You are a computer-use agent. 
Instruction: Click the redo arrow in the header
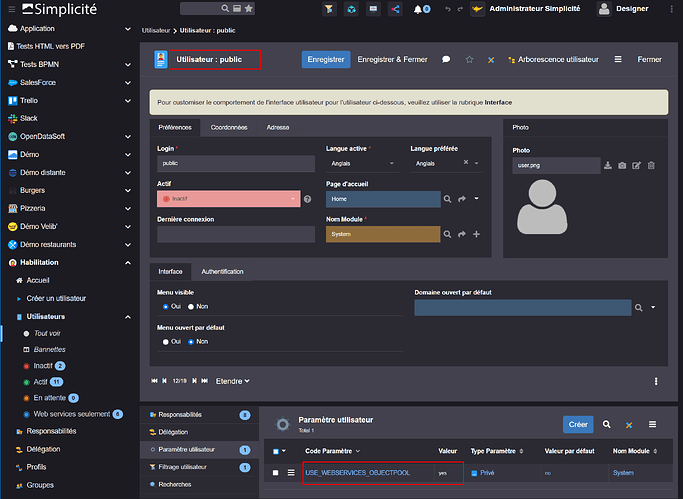coord(460,9)
